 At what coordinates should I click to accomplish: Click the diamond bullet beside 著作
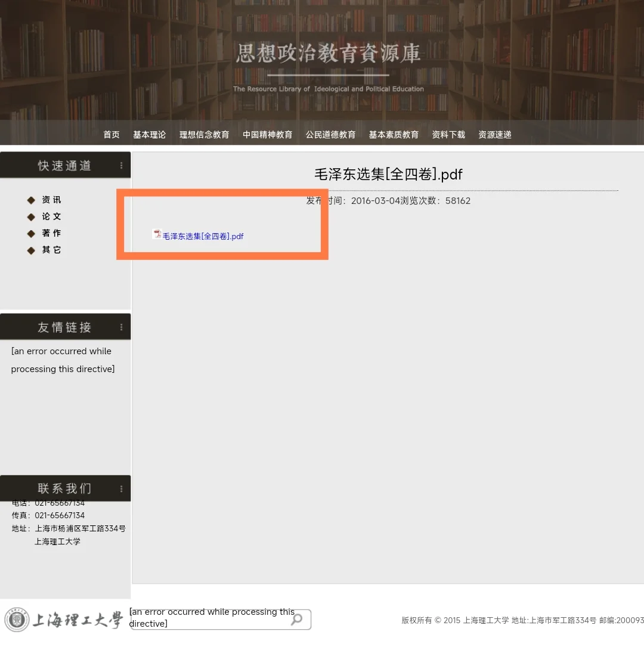31,234
